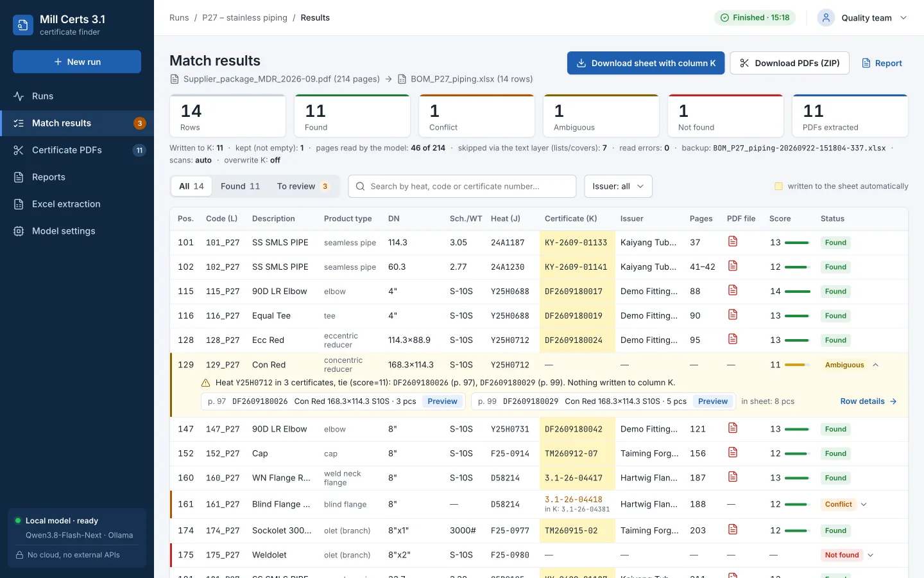Open the PDF for row 174 Sockolet
924x578 pixels.
(x=733, y=530)
